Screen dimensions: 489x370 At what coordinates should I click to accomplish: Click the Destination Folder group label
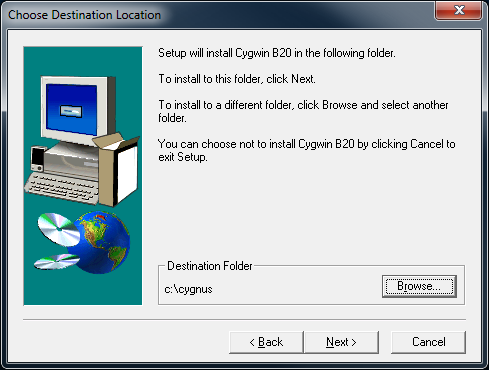point(210,266)
